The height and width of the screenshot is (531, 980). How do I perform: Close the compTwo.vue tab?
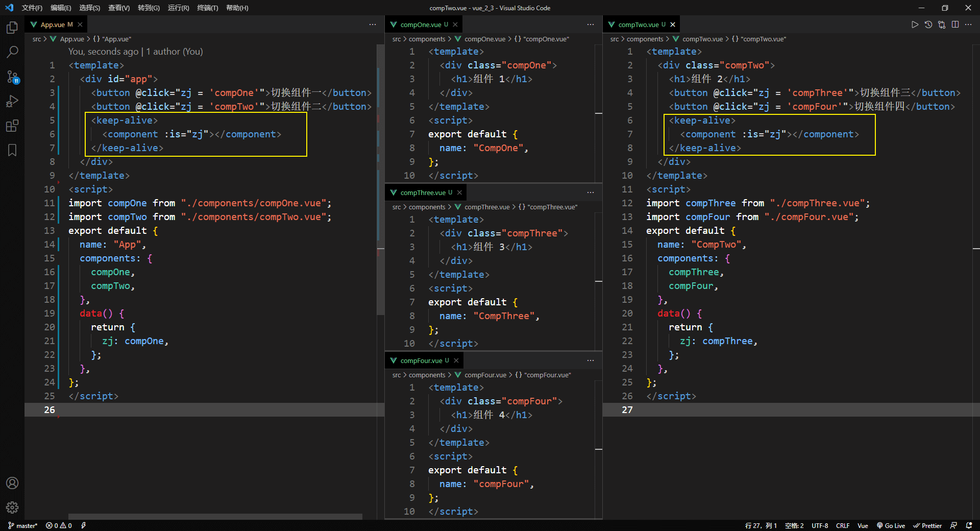[673, 25]
